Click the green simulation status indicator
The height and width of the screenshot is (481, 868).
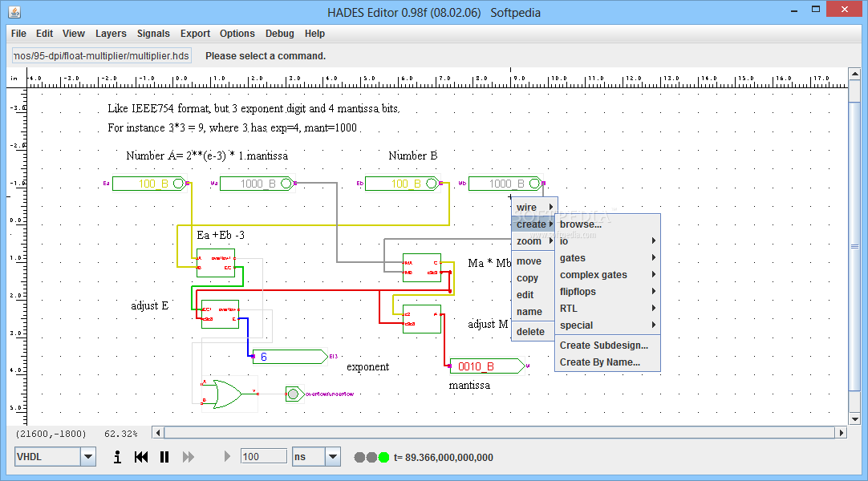pos(383,457)
